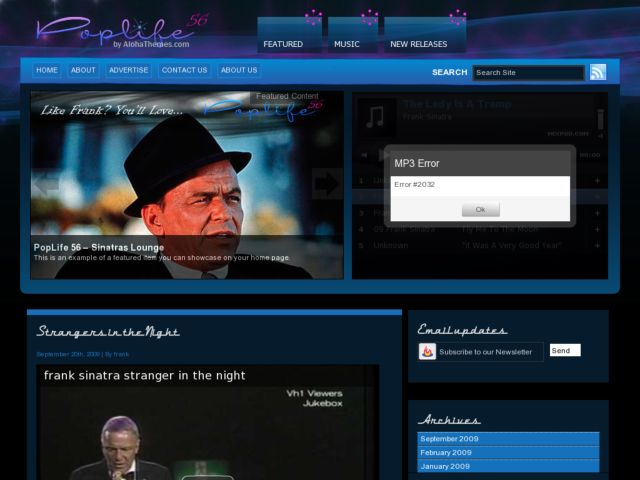Click the Send newsletter button
This screenshot has height=480, width=640.
pyautogui.click(x=565, y=350)
